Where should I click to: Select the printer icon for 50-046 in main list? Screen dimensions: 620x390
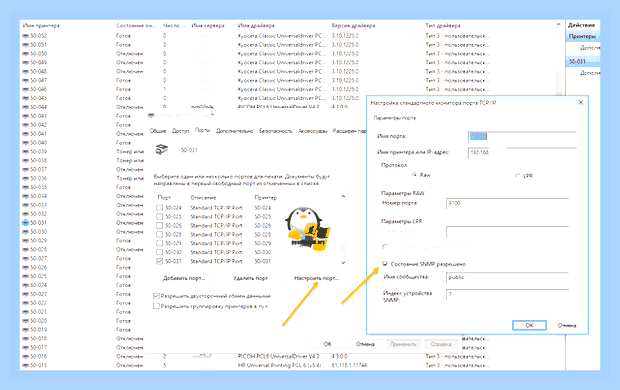point(26,89)
